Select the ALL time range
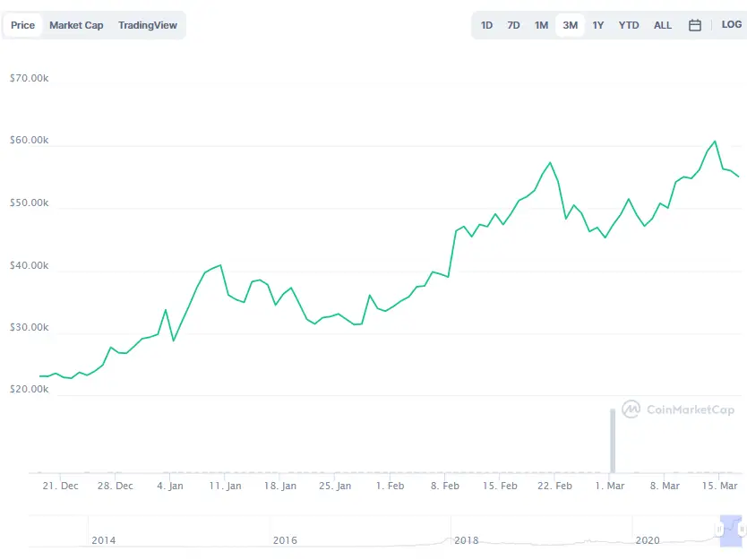 pos(663,25)
